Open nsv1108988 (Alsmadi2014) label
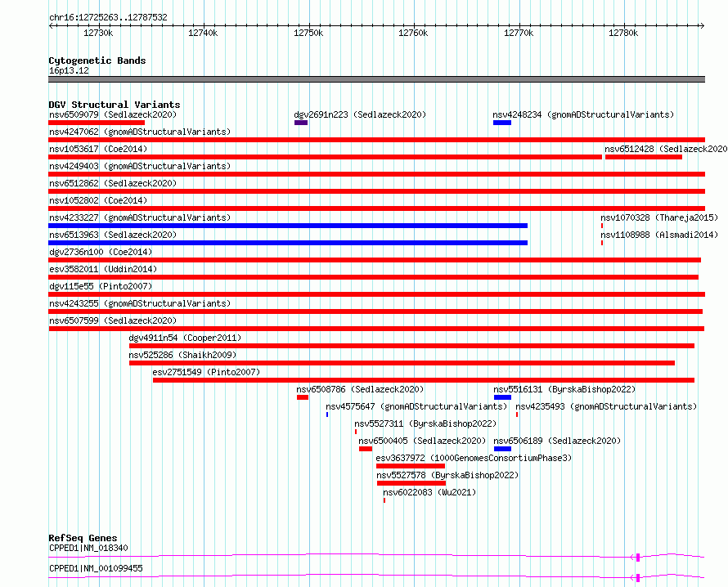 point(659,235)
